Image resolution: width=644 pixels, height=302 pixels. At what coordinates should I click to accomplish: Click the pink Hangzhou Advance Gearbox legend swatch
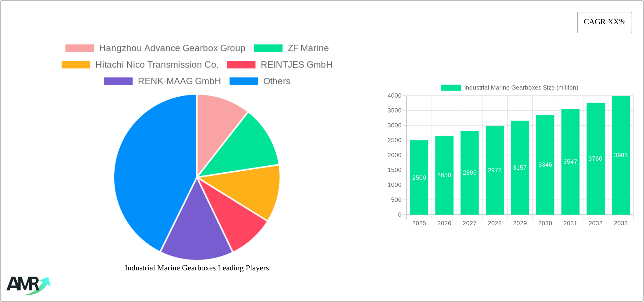[79, 48]
